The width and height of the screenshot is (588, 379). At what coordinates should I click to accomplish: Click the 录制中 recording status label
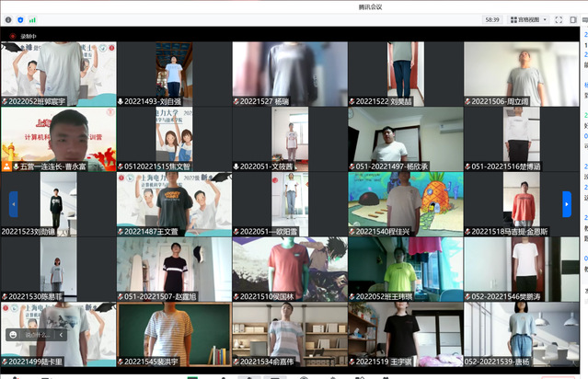coord(28,36)
